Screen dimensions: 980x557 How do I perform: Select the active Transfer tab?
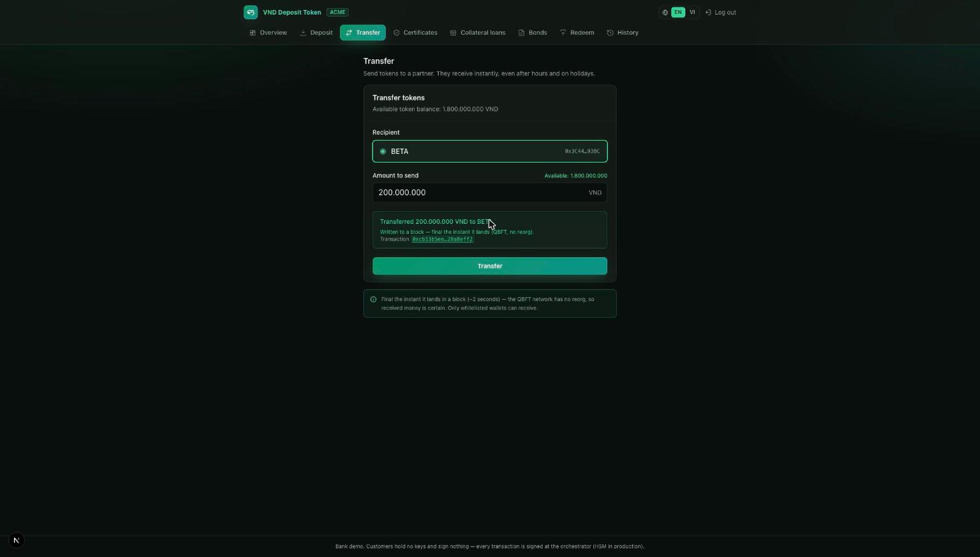363,33
